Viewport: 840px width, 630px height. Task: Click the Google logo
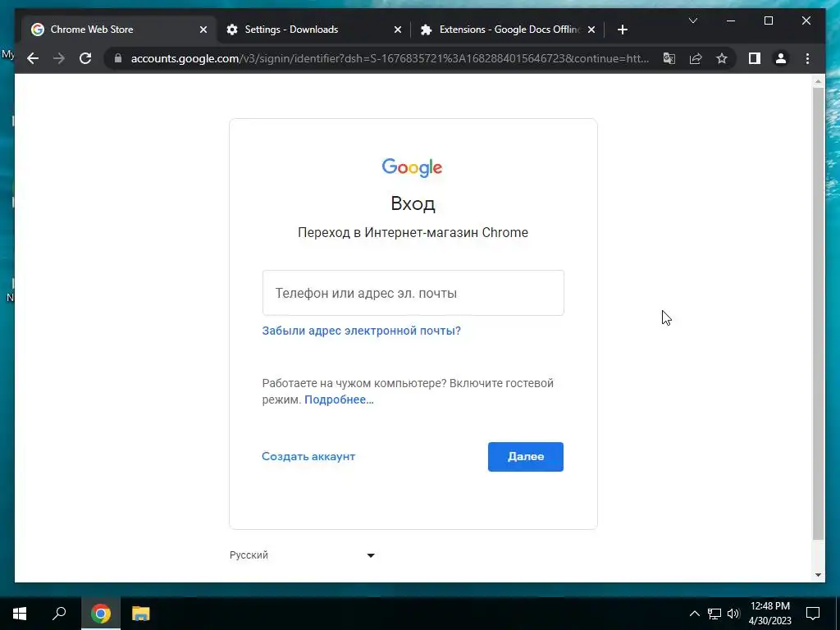pos(412,167)
